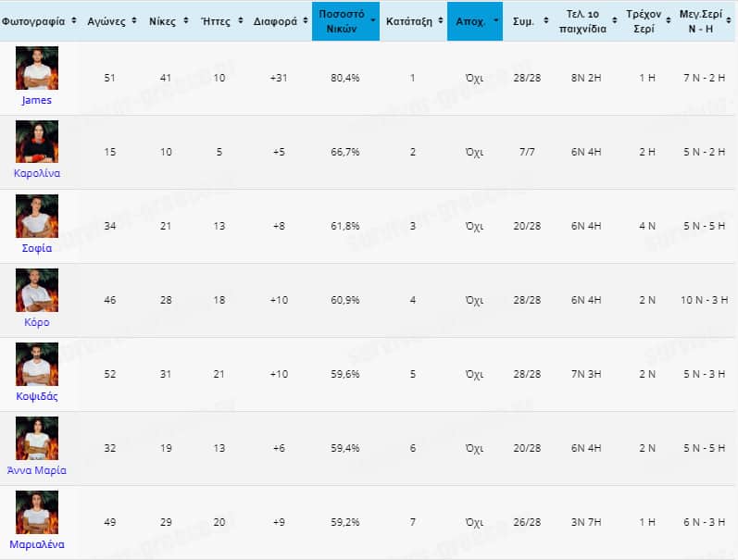
Task: Open Καρολίνα player name link
Action: coord(36,174)
